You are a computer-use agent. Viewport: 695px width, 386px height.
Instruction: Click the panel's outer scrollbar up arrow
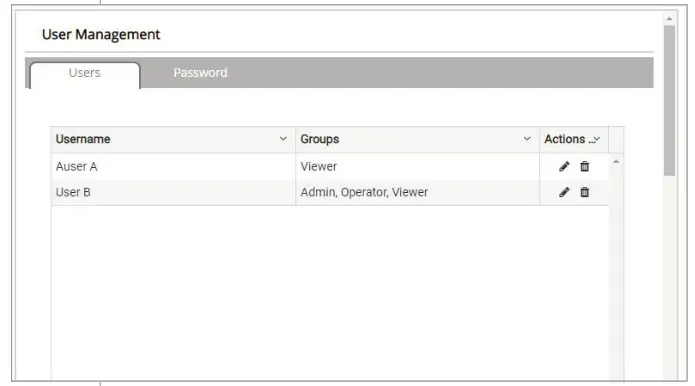(x=669, y=19)
